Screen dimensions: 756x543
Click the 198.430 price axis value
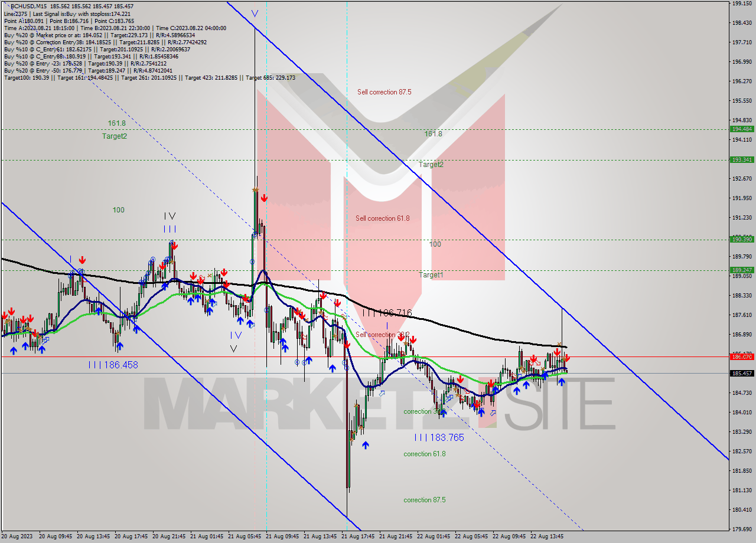tap(741, 23)
